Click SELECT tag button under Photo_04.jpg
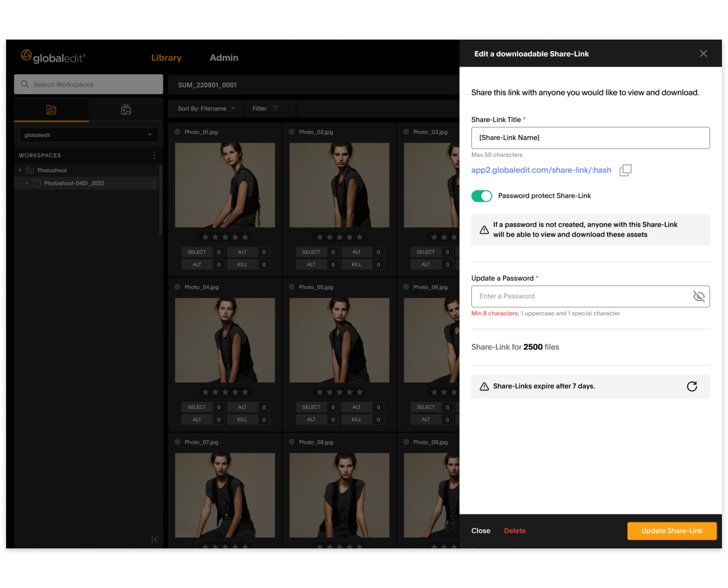The image size is (728, 588). [x=197, y=407]
